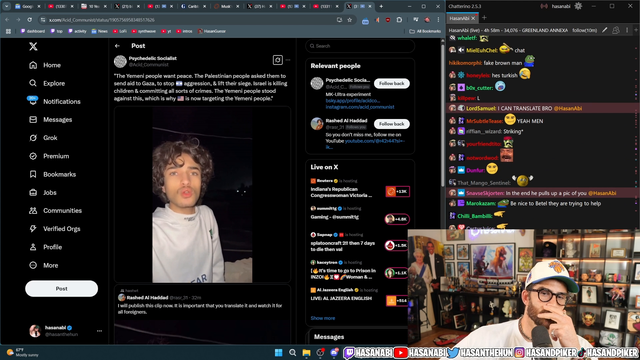The image size is (640, 360).
Task: Click the Chatterino moderation pencil icon
Action: pos(605,30)
